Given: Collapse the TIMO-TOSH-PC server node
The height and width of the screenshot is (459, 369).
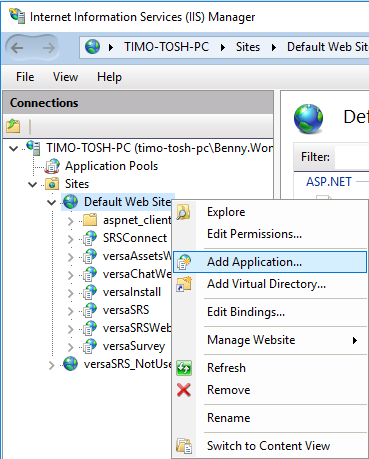Looking at the screenshot, I should click(14, 148).
